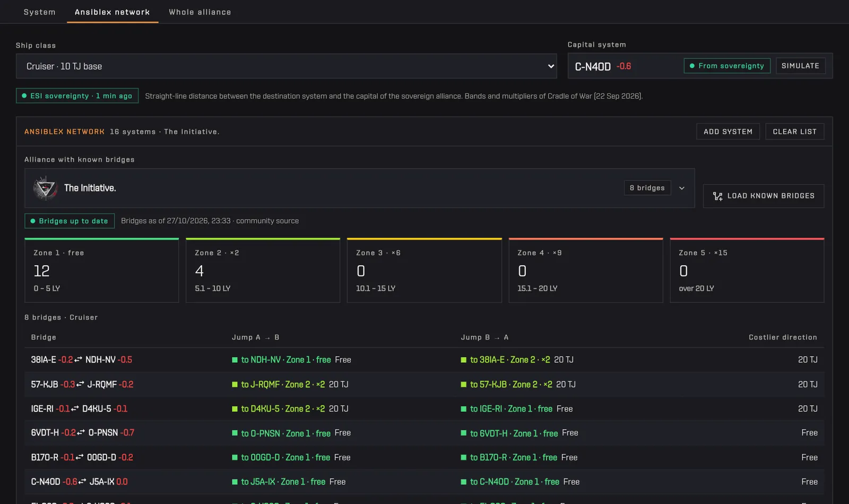Select the Zone 2 ×2 card
The image size is (849, 504).
(x=263, y=271)
